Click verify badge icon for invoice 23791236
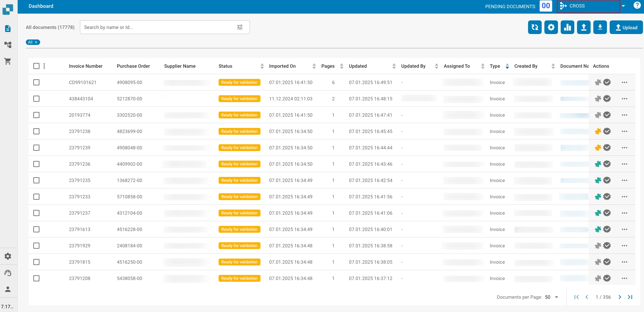The height and width of the screenshot is (312, 644). 607,164
